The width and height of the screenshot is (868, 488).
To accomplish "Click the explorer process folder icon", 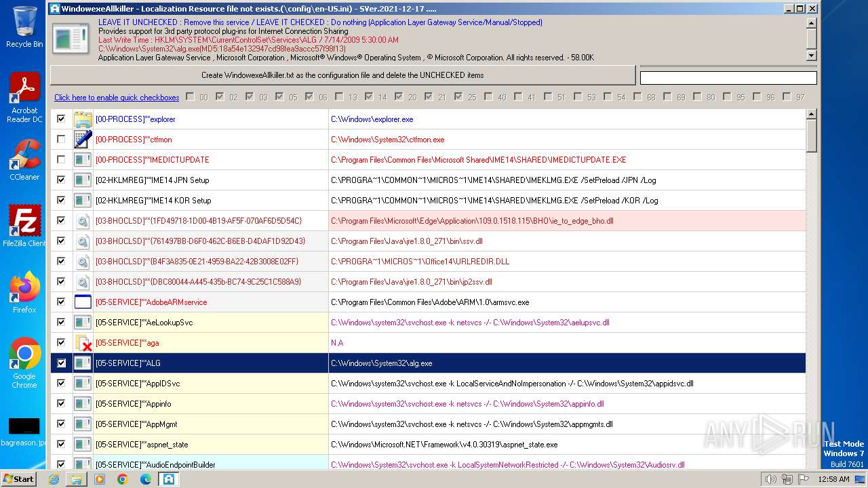I will tap(83, 119).
